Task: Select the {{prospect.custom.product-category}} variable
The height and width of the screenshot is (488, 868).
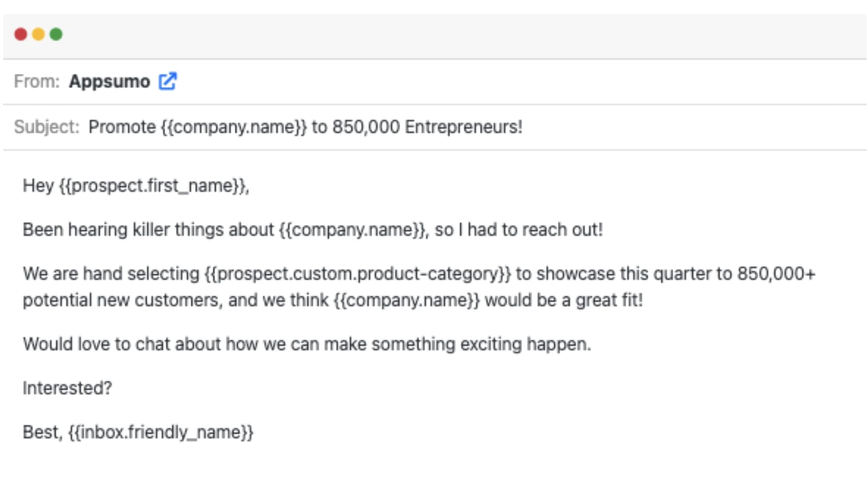Action: point(355,273)
